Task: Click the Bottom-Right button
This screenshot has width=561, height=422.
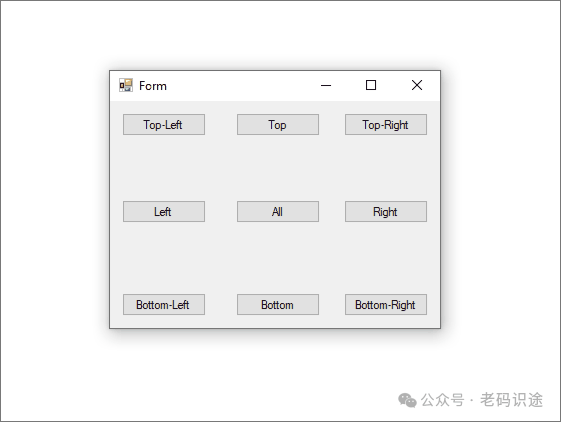Action: pyautogui.click(x=386, y=305)
